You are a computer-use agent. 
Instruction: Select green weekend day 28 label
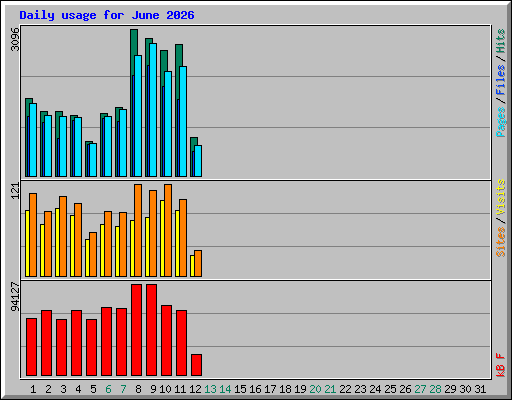pos(435,389)
